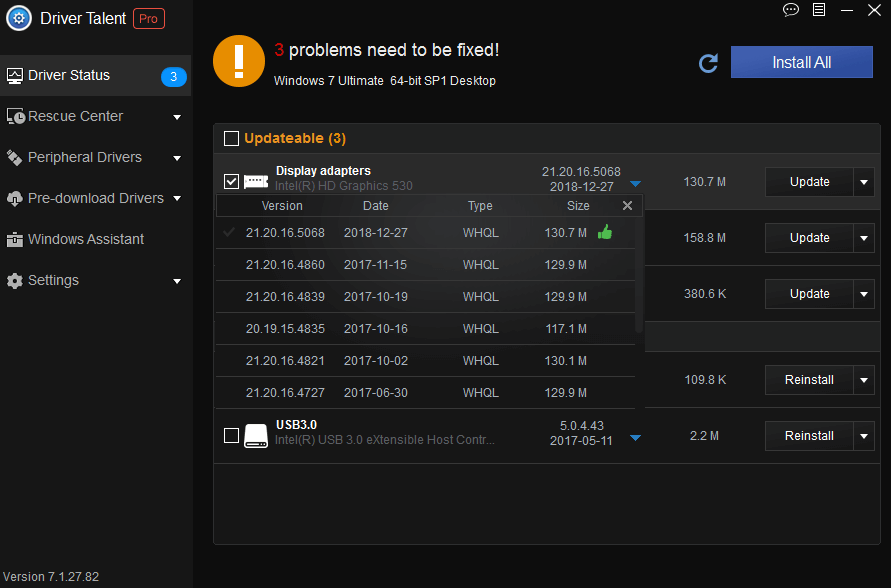The height and width of the screenshot is (588, 891).
Task: Open the dropdown beside the 380.6 K Update button
Action: point(864,294)
